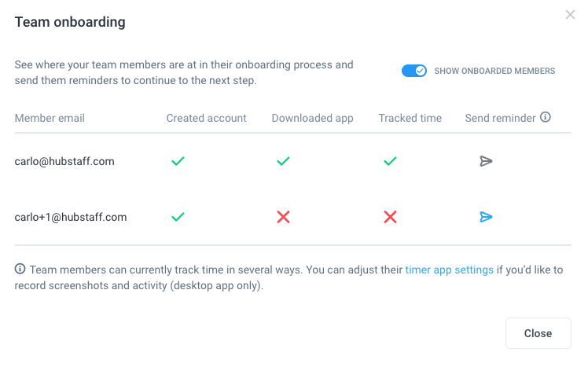Image resolution: width=588 pixels, height=367 pixels.
Task: Click the Close button
Action: 538,333
